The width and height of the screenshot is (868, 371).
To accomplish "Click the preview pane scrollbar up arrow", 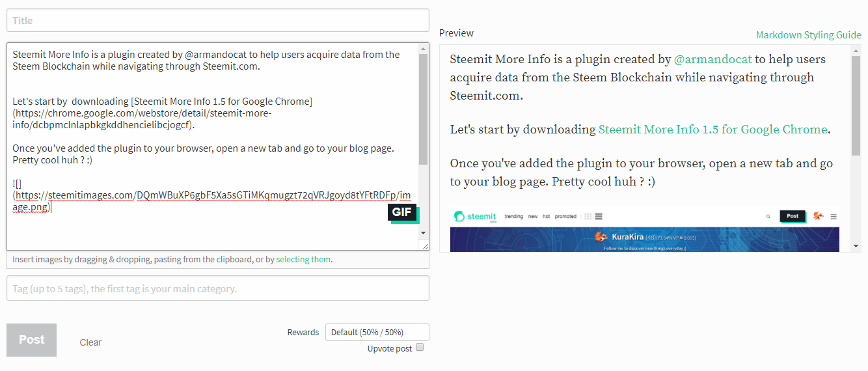I will (x=856, y=50).
